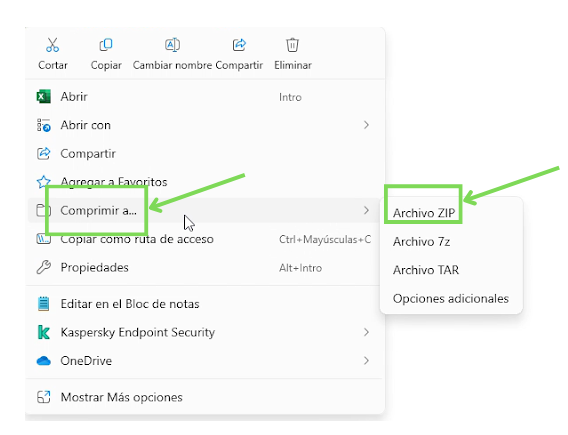
Task: Click Mostrar Más opciones at bottom
Action: pos(205,397)
